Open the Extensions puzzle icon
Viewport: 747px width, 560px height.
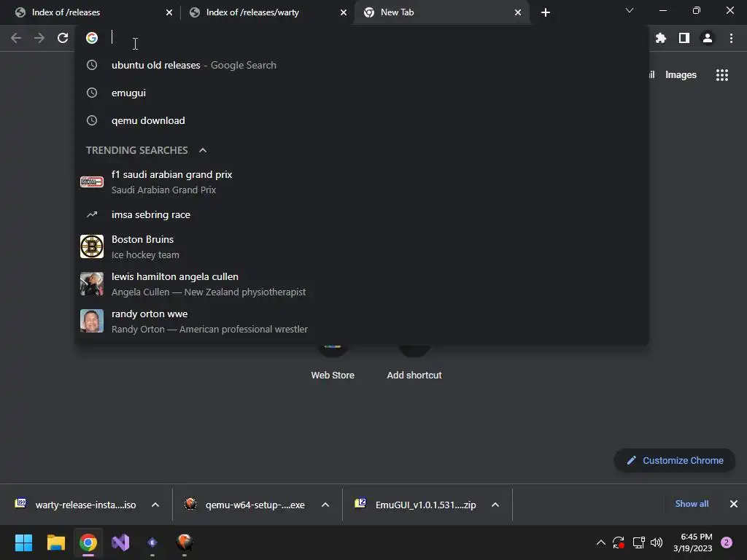pyautogui.click(x=660, y=38)
